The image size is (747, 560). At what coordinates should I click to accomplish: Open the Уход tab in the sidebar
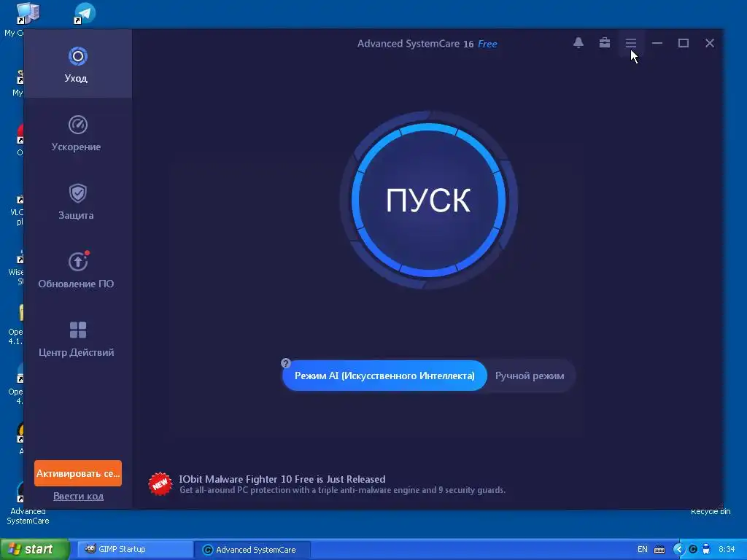[77, 65]
